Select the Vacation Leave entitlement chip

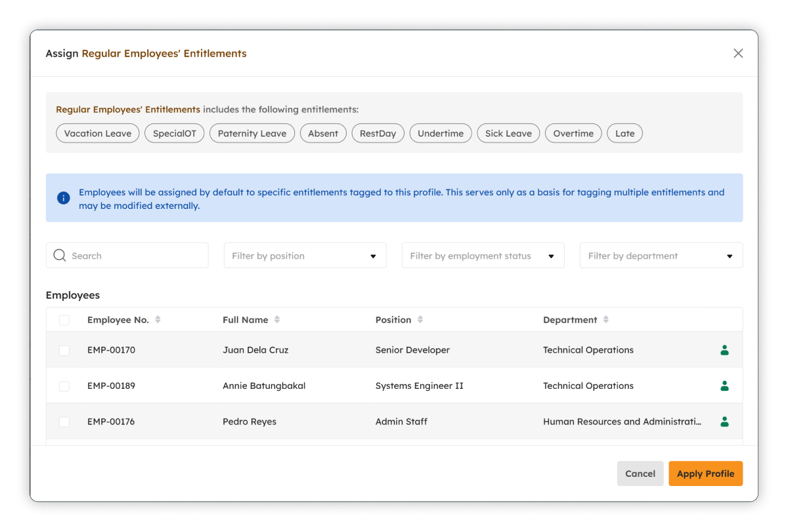pyautogui.click(x=98, y=133)
